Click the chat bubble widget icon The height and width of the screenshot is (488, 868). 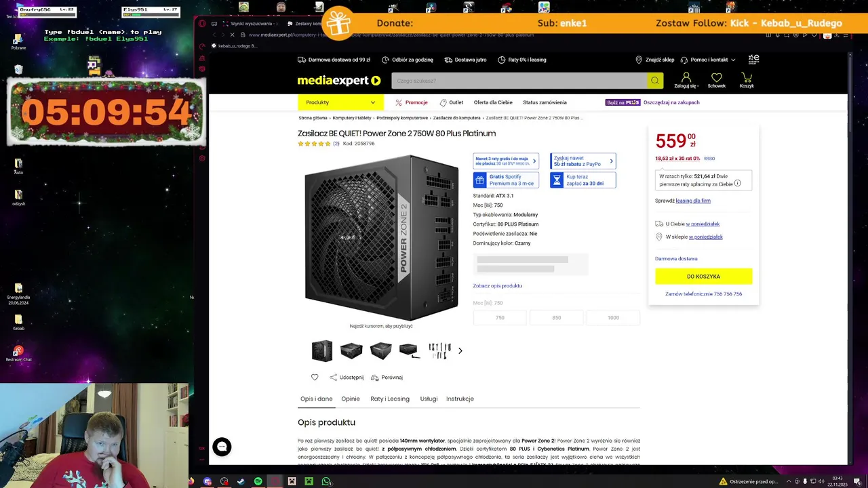coord(222,447)
